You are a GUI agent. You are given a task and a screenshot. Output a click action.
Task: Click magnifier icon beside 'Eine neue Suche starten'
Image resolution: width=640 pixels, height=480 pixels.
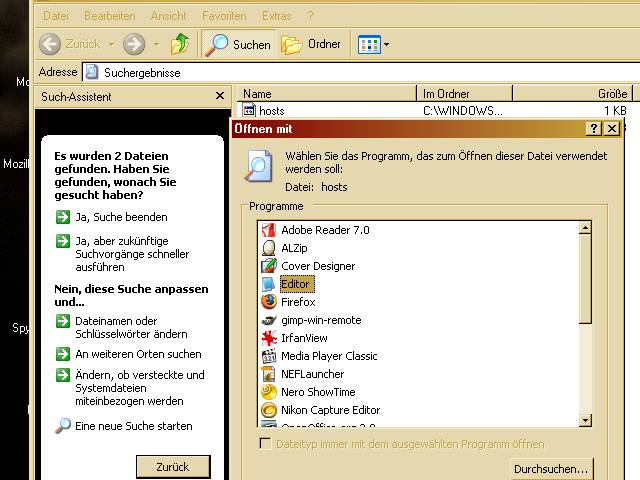click(63, 425)
